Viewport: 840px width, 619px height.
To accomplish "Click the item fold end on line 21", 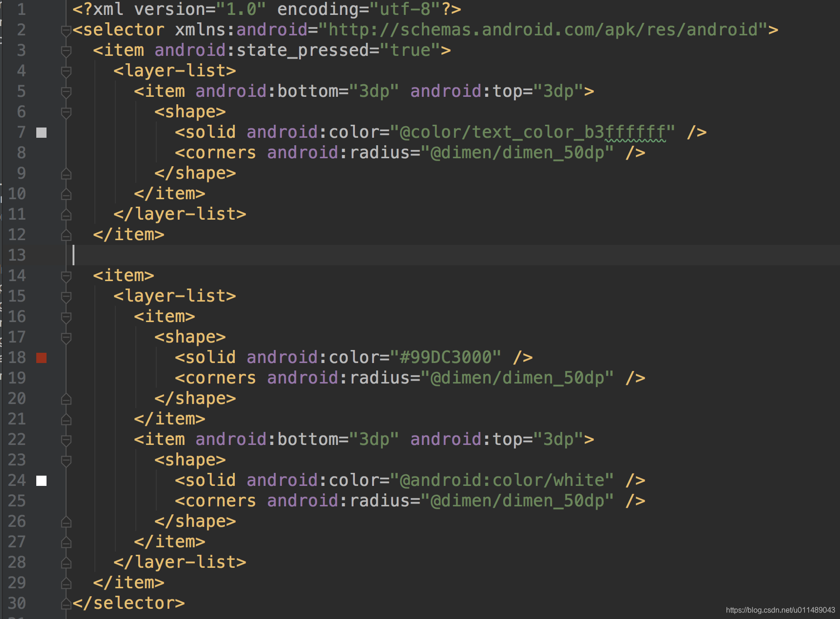I will coord(66,419).
